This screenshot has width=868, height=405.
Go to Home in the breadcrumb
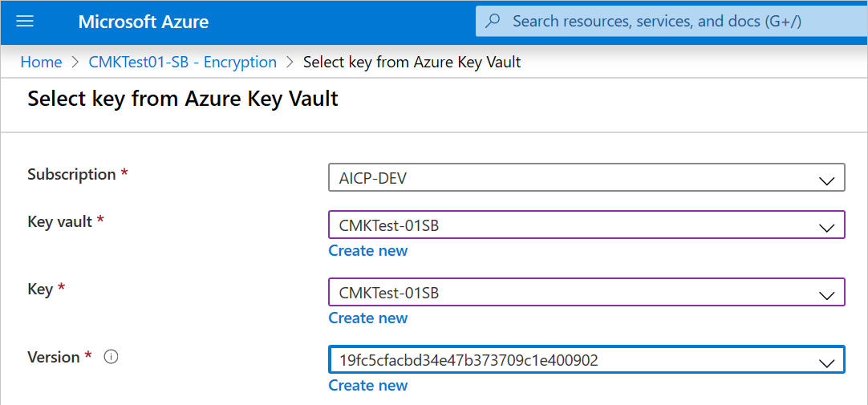42,63
